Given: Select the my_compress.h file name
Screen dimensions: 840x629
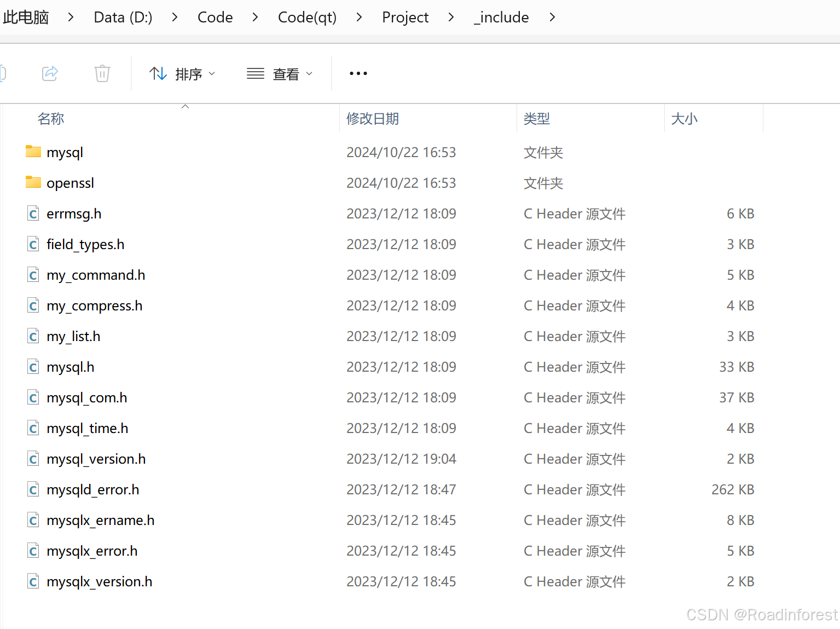Looking at the screenshot, I should tap(95, 306).
